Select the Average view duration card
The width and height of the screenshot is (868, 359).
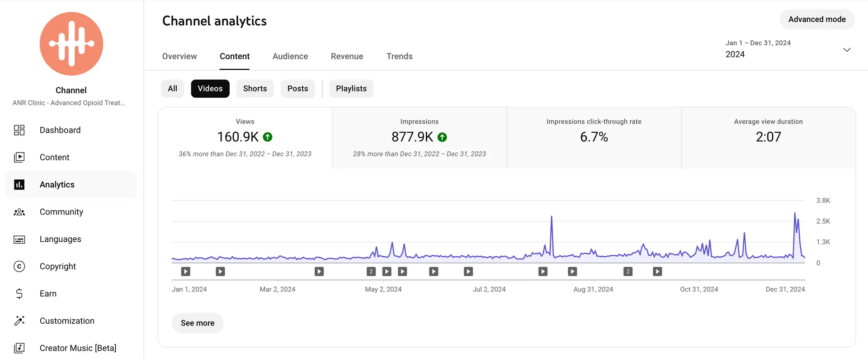click(x=768, y=138)
